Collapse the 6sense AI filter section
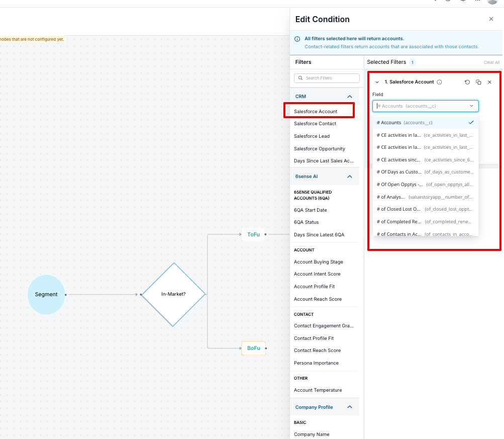Screen dimensions: 504x439 [350, 177]
